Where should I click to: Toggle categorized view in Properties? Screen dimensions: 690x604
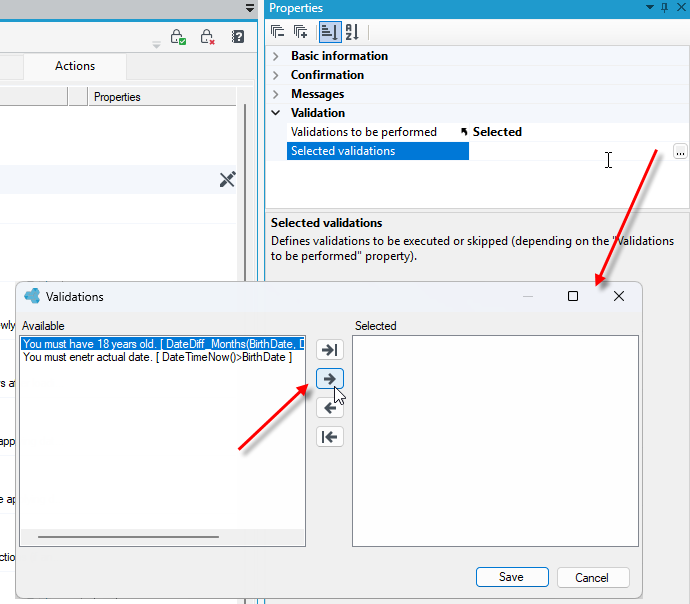(x=330, y=32)
